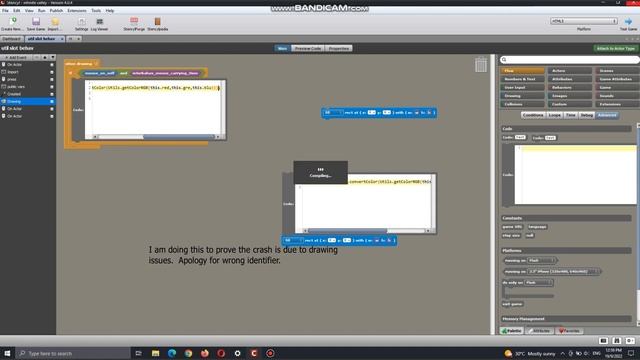Click the Save Game toolbar icon
This screenshot has width=640, height=360.
click(36, 21)
